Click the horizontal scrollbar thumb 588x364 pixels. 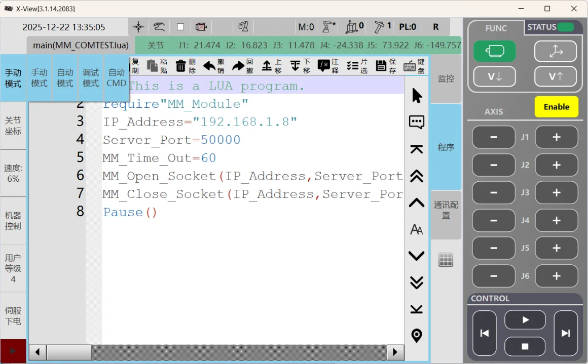pos(69,352)
